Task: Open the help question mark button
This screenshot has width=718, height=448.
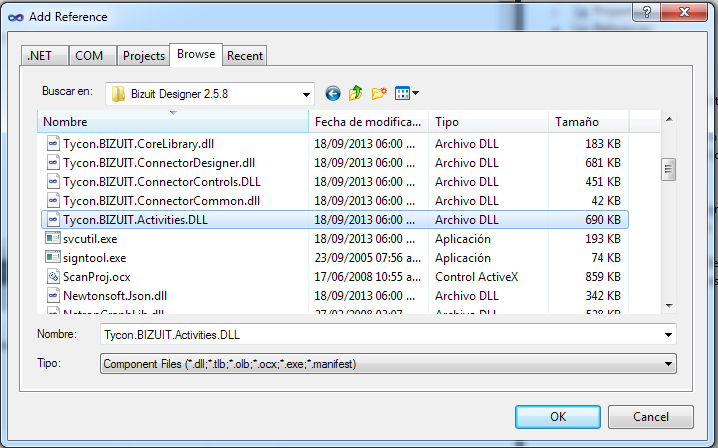Action: point(646,12)
